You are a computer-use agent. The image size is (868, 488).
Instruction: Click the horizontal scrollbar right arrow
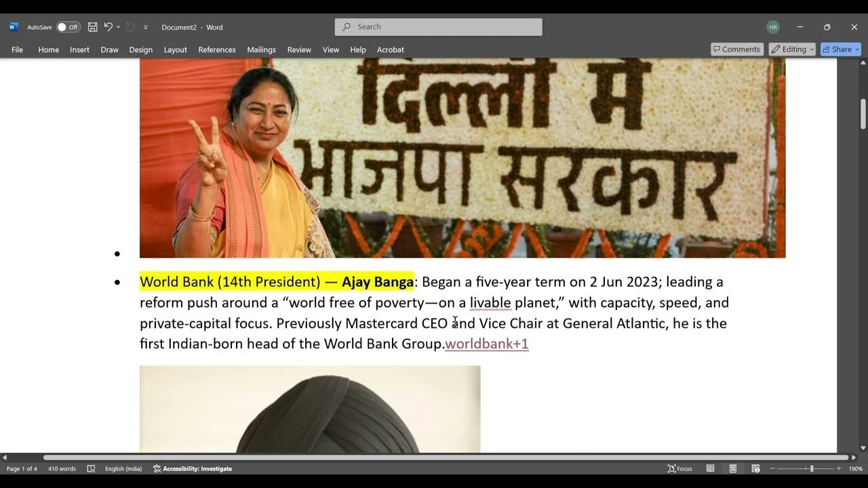pyautogui.click(x=854, y=457)
